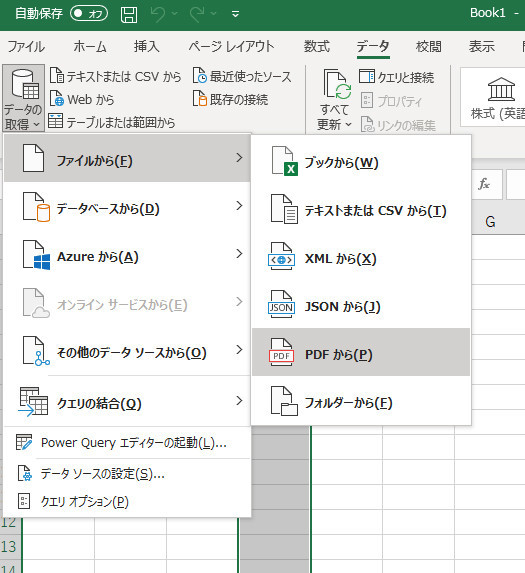Open the Undo history dropdown arrow
Image resolution: width=525 pixels, height=573 pixels.
[x=175, y=14]
